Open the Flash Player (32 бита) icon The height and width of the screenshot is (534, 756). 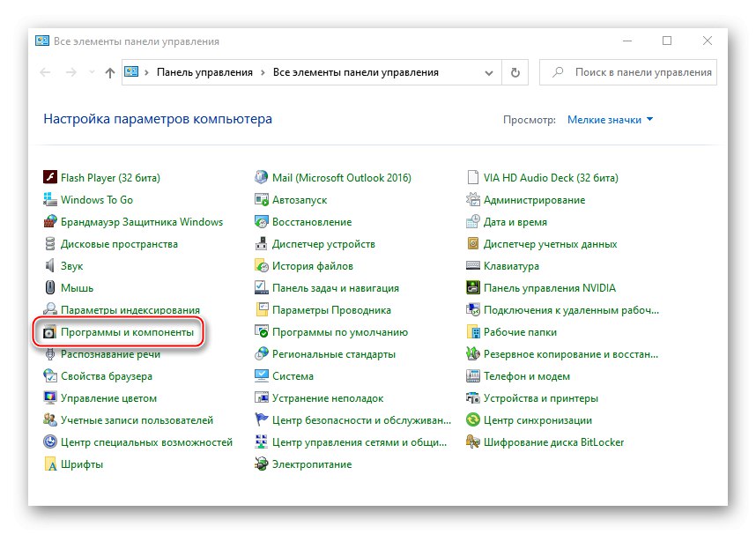coord(50,177)
